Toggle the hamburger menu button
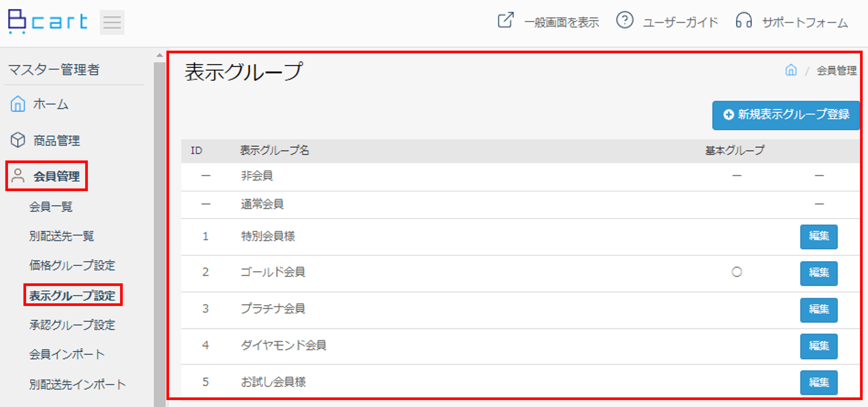This screenshot has height=407, width=868. pos(112,22)
